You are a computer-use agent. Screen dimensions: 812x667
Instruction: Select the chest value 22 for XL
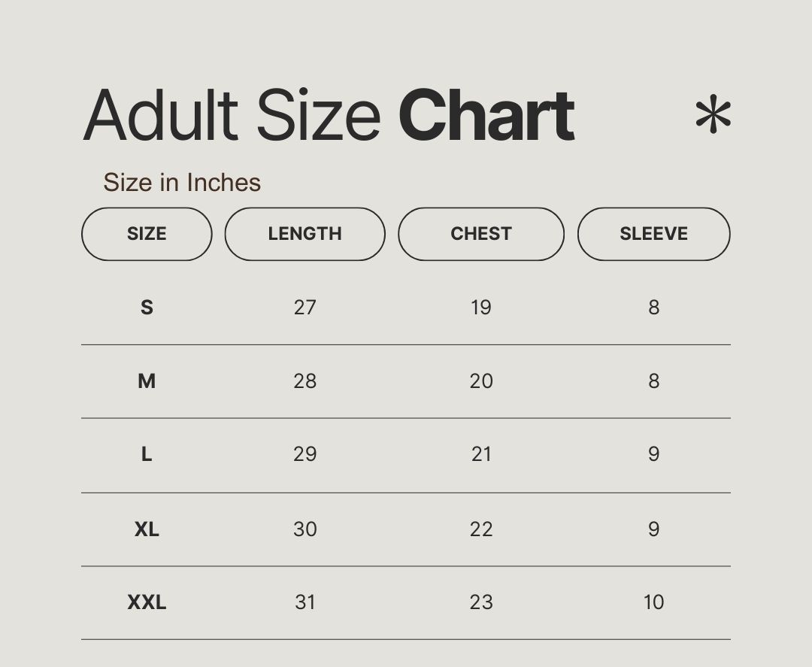pyautogui.click(x=481, y=529)
